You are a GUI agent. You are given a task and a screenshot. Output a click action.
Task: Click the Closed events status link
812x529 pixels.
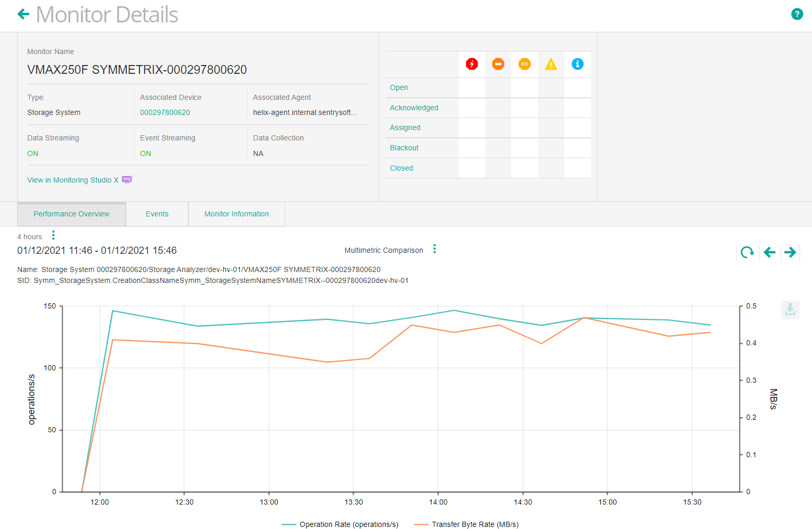click(402, 168)
